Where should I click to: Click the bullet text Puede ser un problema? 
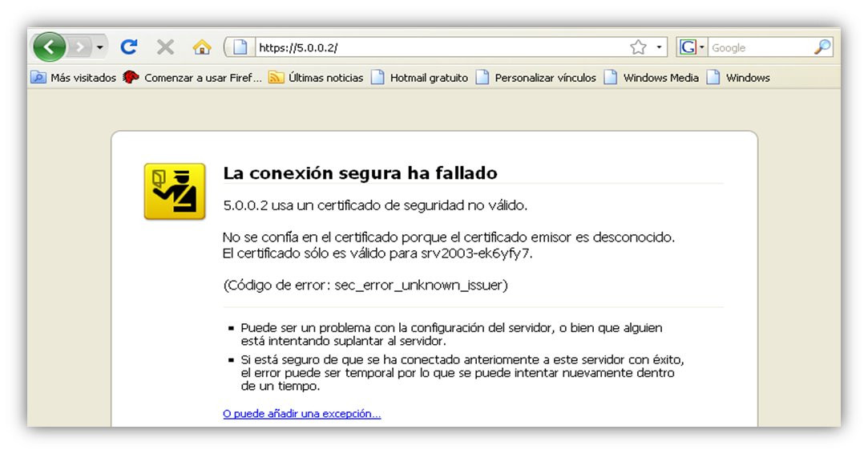(x=451, y=334)
